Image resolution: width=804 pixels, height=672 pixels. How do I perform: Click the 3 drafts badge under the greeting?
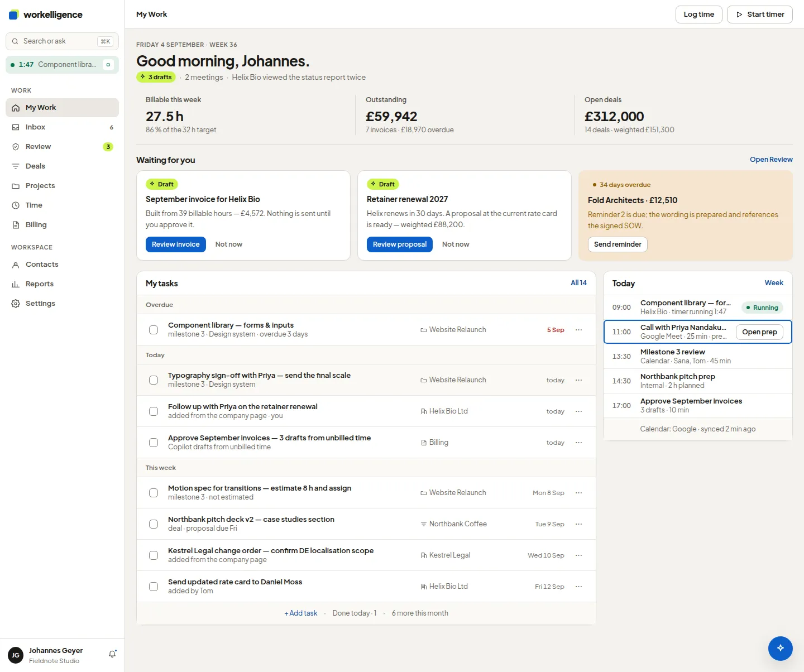(156, 77)
